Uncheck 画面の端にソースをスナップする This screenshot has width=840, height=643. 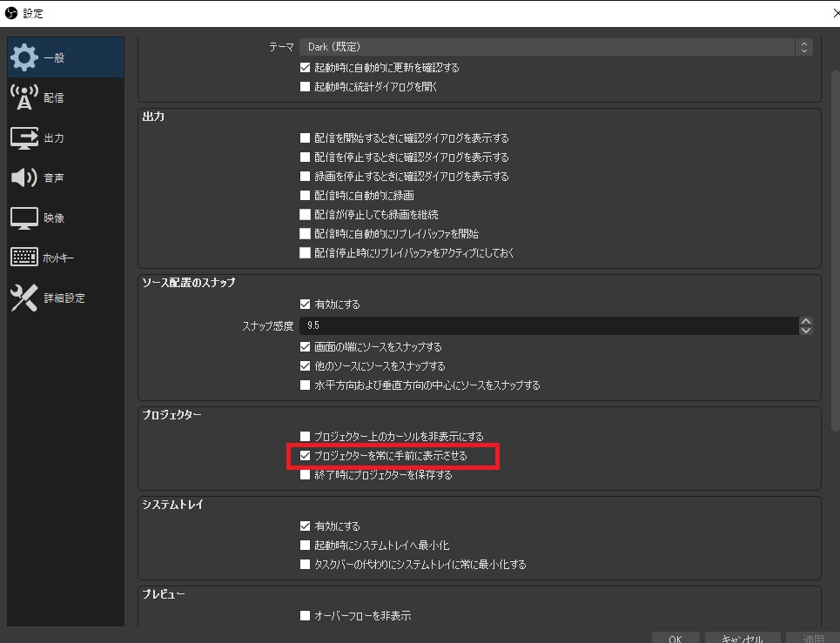click(x=306, y=347)
